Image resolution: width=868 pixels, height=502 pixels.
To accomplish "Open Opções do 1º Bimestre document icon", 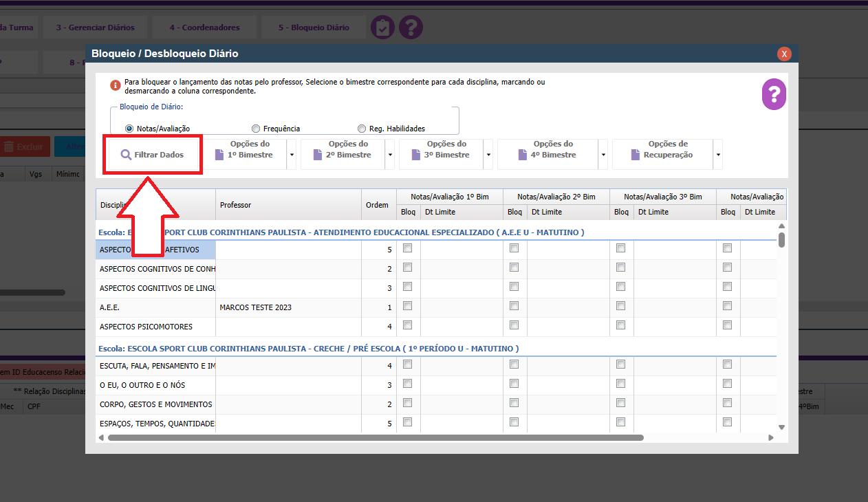I will (219, 155).
